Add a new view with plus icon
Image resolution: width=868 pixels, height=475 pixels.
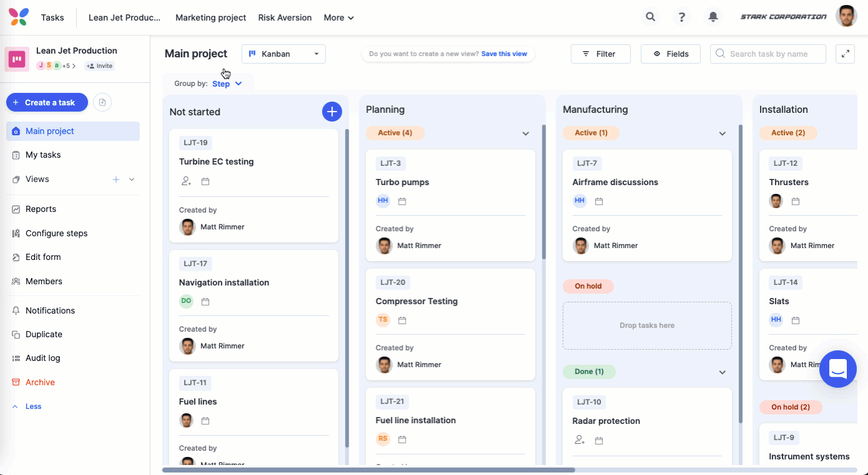[116, 180]
